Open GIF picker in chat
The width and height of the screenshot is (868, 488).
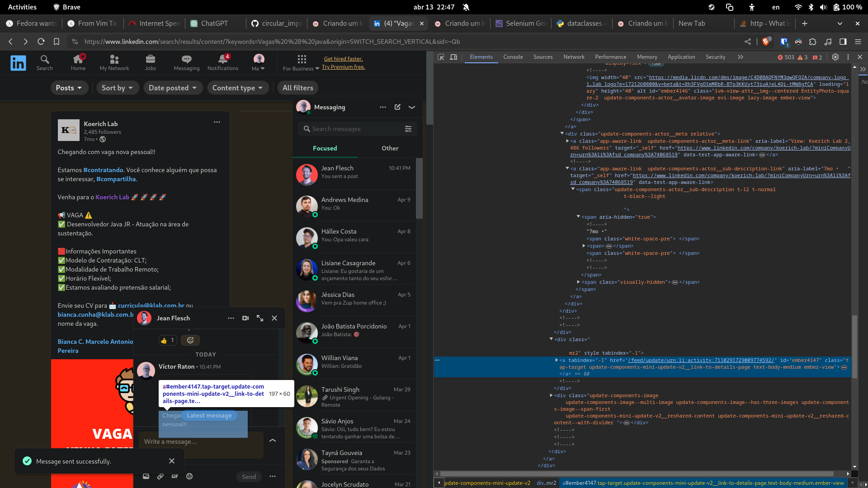pyautogui.click(x=175, y=476)
